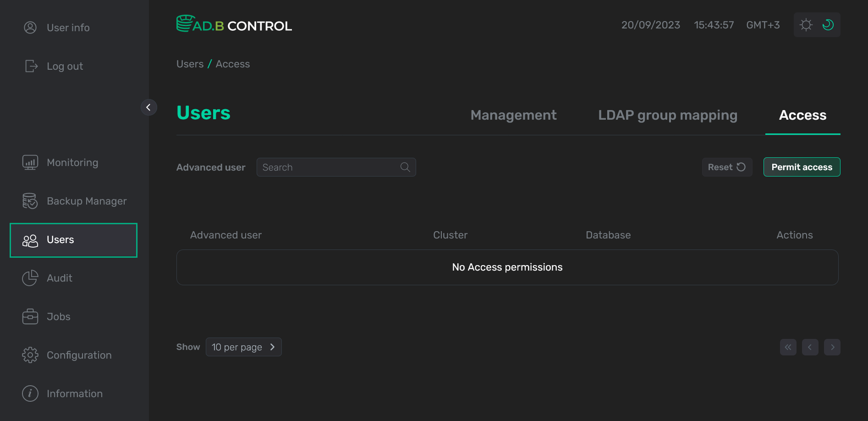The image size is (868, 421).
Task: Click the search magnifier in search box
Action: (405, 167)
